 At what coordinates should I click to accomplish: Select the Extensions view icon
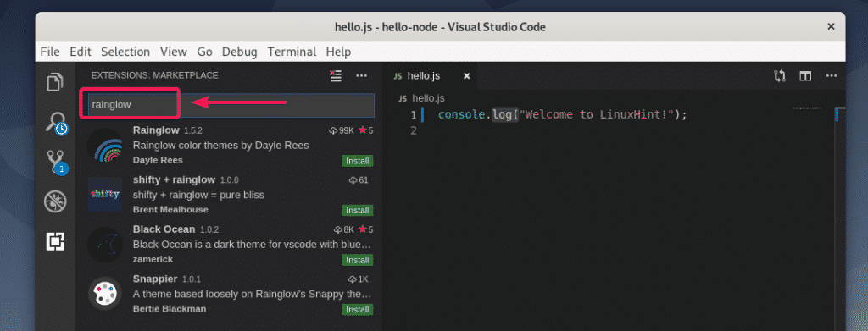pyautogui.click(x=55, y=241)
